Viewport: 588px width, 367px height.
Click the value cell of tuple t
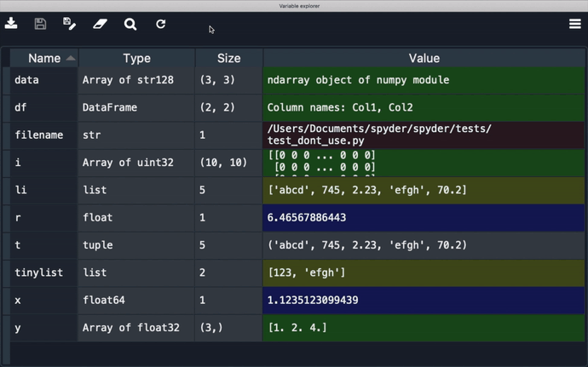coord(424,245)
